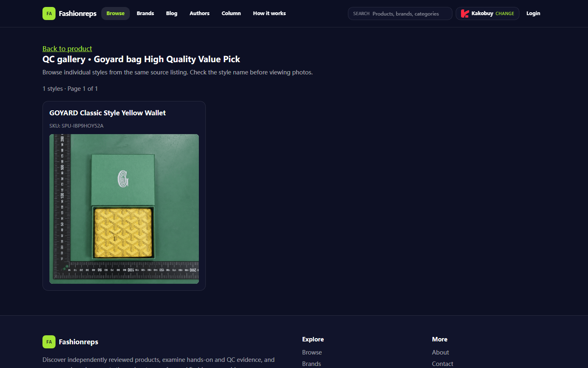
Task: Click the '1 styles · Page 1 of 1' text
Action: (70, 89)
